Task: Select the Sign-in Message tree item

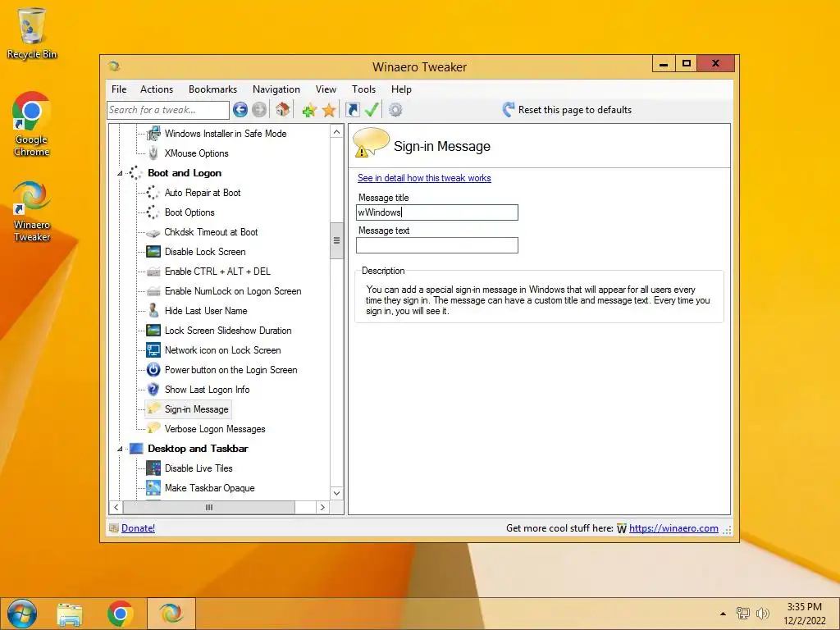Action: pos(197,409)
